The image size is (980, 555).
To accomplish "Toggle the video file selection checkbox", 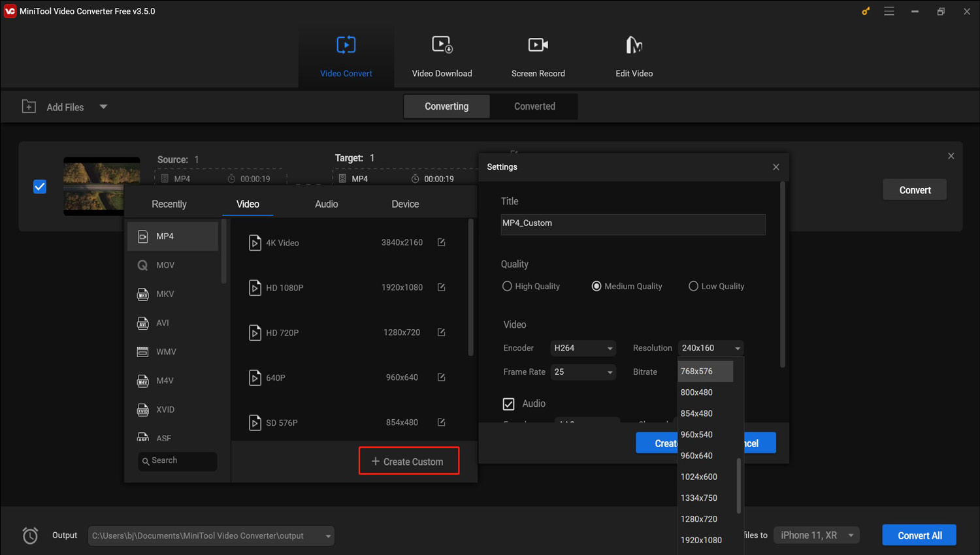I will [x=40, y=187].
